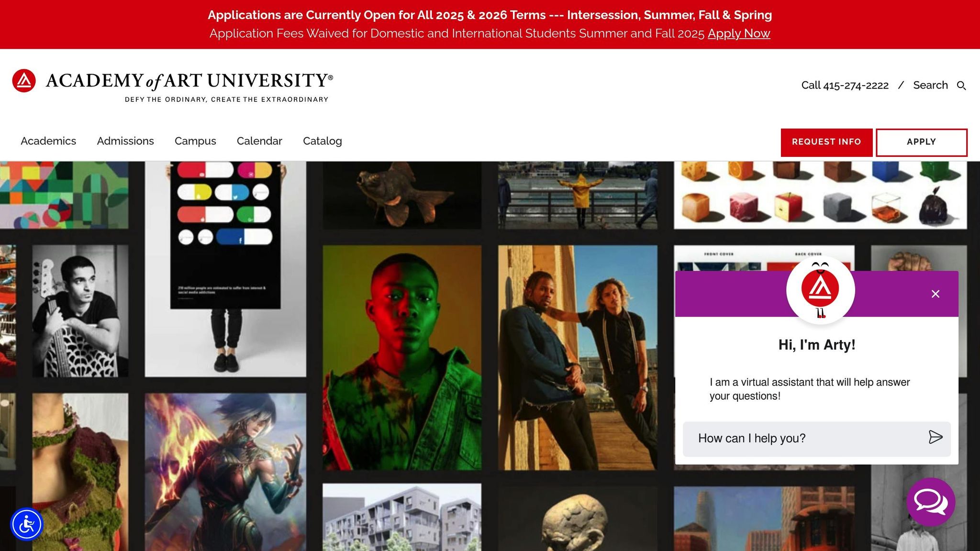Click the Search text link
The height and width of the screenshot is (551, 980).
click(930, 85)
